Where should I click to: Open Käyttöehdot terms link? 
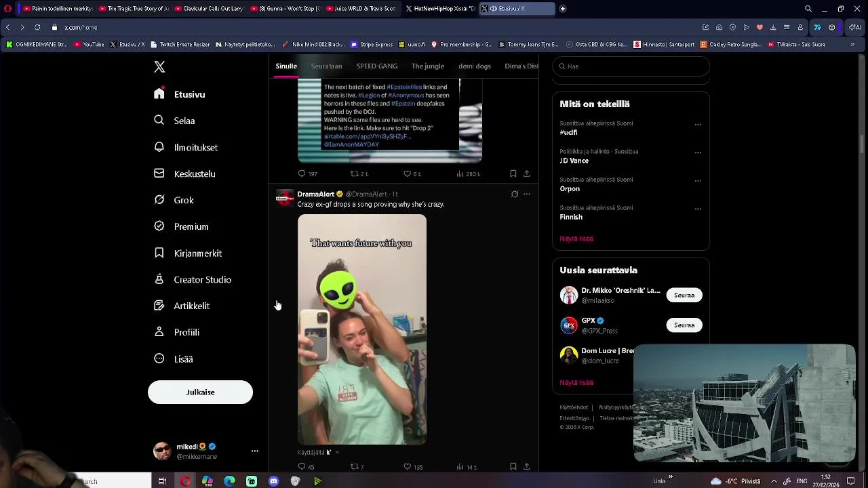(x=574, y=407)
